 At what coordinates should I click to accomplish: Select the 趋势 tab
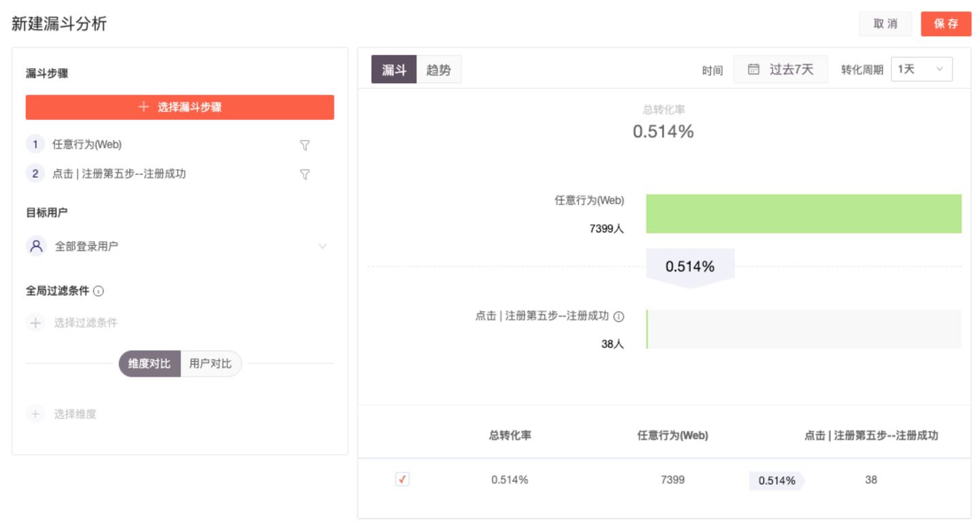439,69
